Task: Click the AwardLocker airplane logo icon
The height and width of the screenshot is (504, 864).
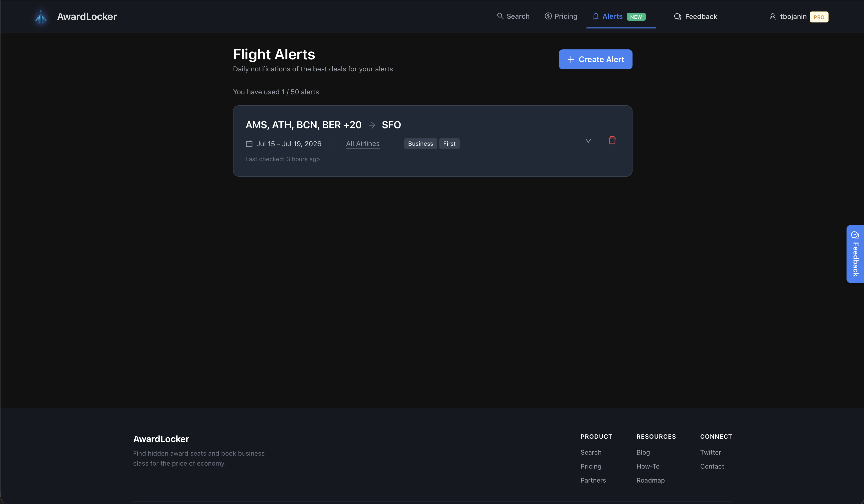Action: tap(41, 16)
